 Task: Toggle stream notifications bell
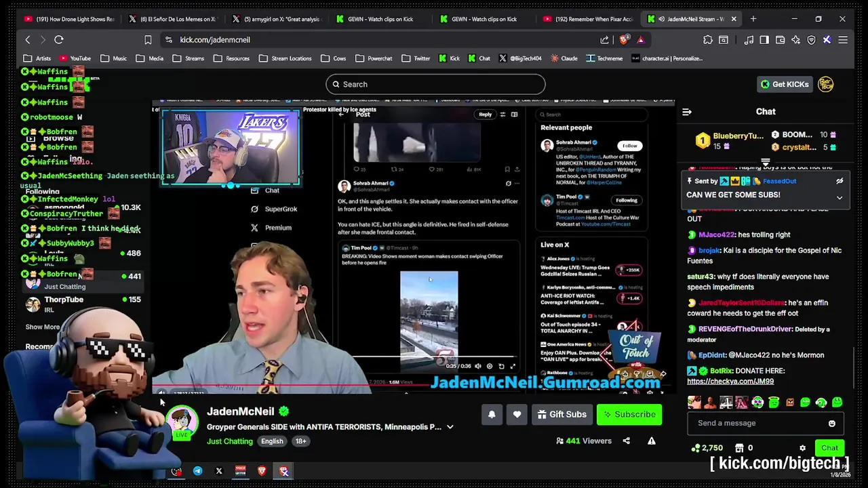pyautogui.click(x=492, y=414)
